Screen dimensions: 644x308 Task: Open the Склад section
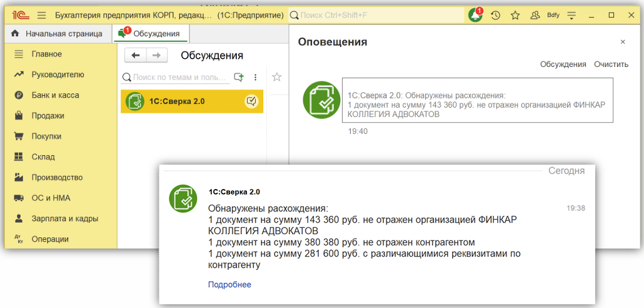pos(43,157)
